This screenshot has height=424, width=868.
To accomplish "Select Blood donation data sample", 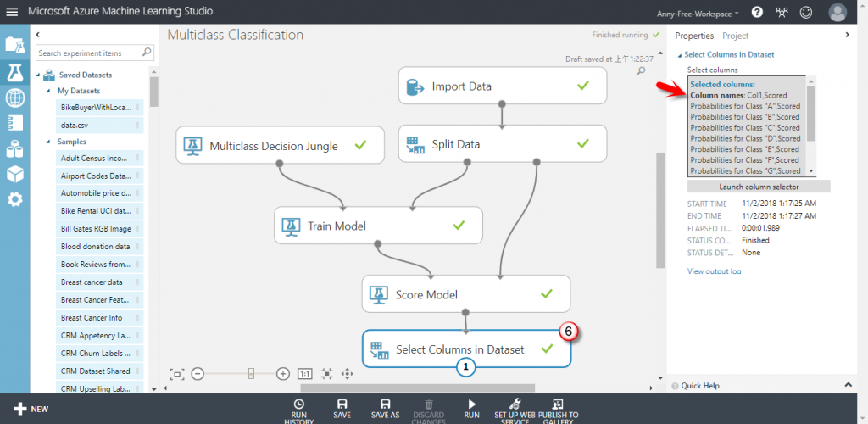I will (x=99, y=246).
